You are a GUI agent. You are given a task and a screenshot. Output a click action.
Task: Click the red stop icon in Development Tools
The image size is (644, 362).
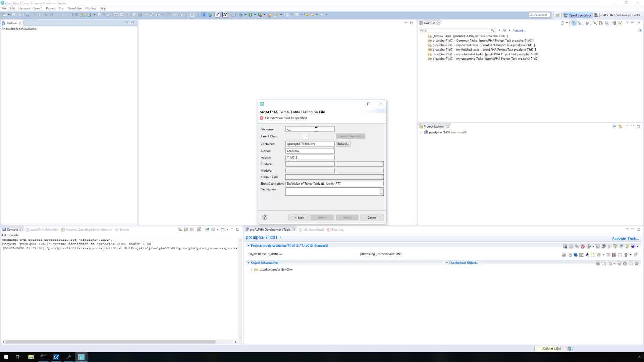583,246
